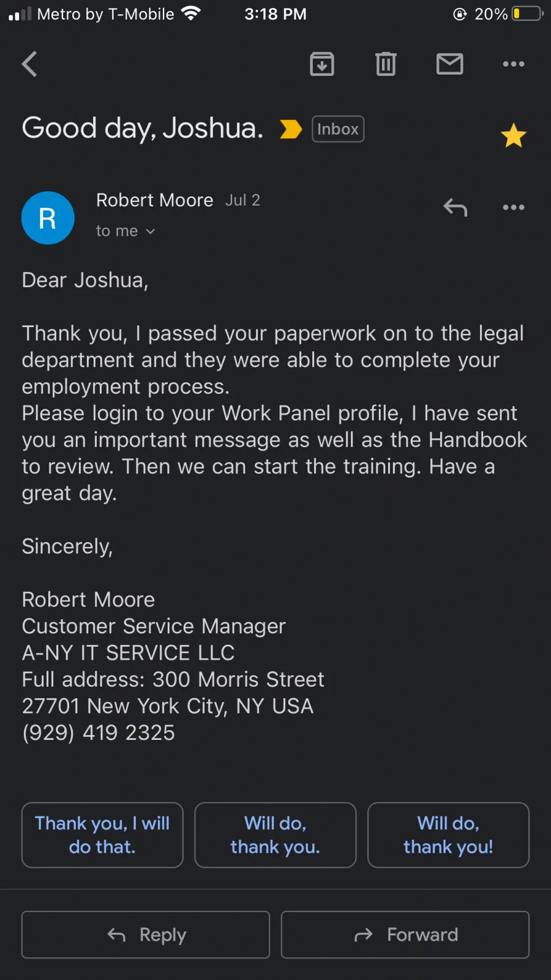
Task: Tap the Forward button at the bottom
Action: (x=405, y=935)
